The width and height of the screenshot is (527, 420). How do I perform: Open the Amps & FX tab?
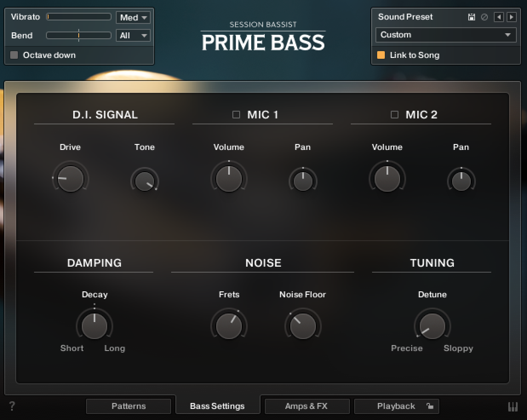(x=307, y=406)
